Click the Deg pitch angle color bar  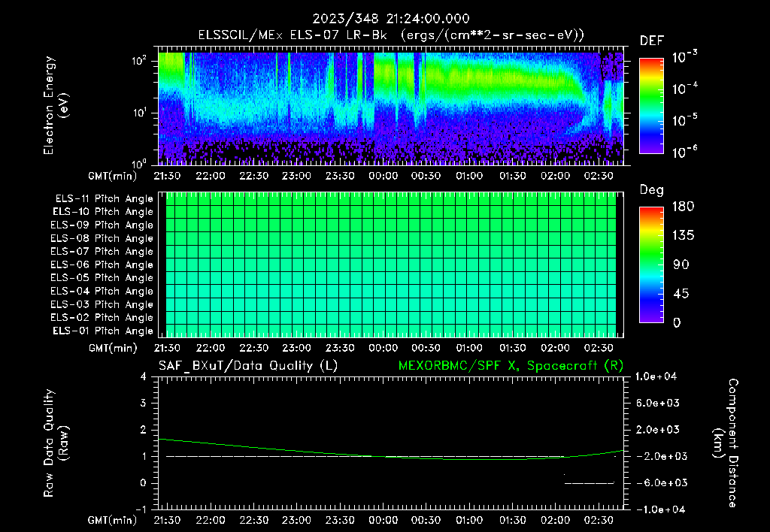(x=651, y=265)
